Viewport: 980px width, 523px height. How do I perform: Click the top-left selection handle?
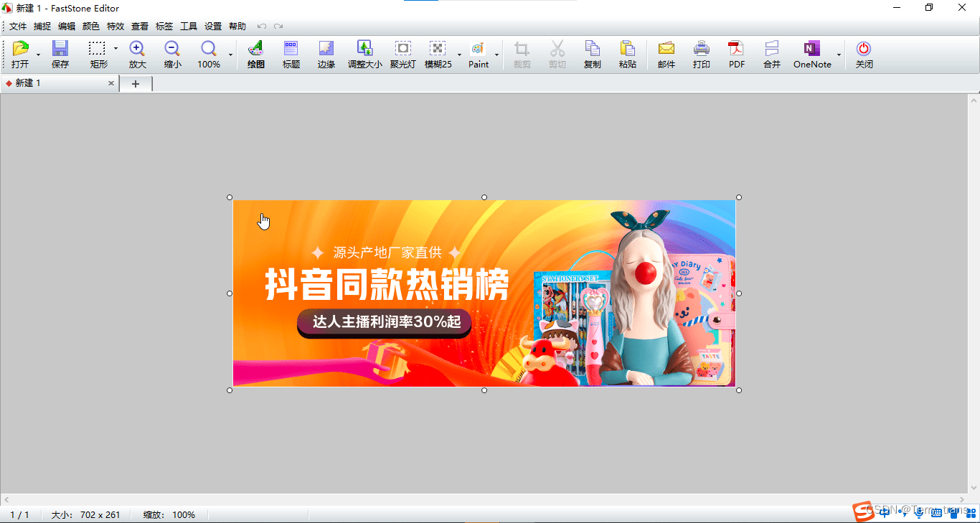[x=230, y=197]
